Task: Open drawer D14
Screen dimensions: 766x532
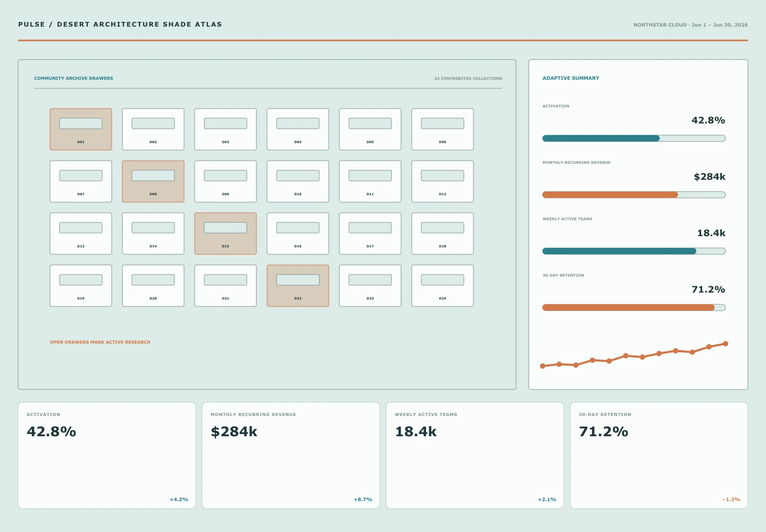Action: (153, 234)
